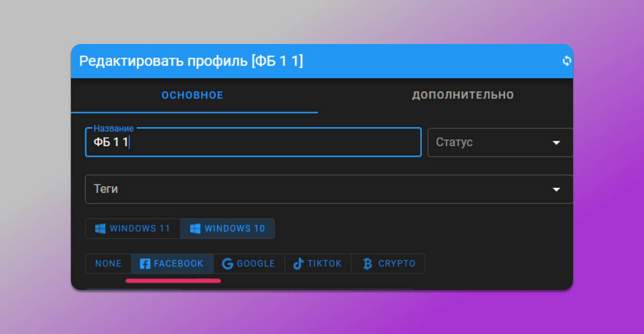This screenshot has width=644, height=334.
Task: Choose TIKTOK as the profile platform
Action: click(x=318, y=264)
